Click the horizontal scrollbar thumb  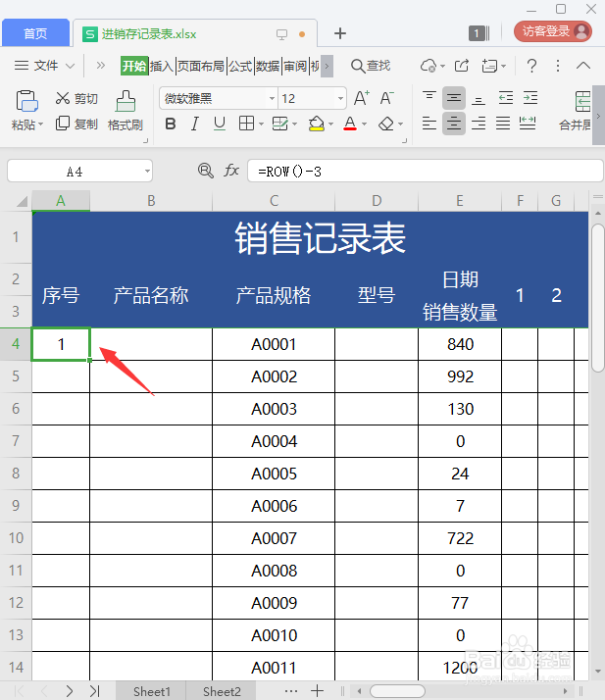click(397, 691)
